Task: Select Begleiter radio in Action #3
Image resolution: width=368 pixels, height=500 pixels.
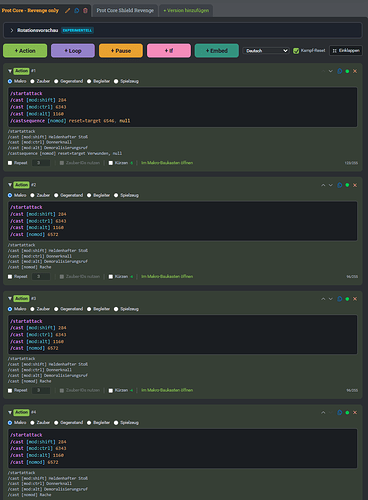Action: coord(89,309)
